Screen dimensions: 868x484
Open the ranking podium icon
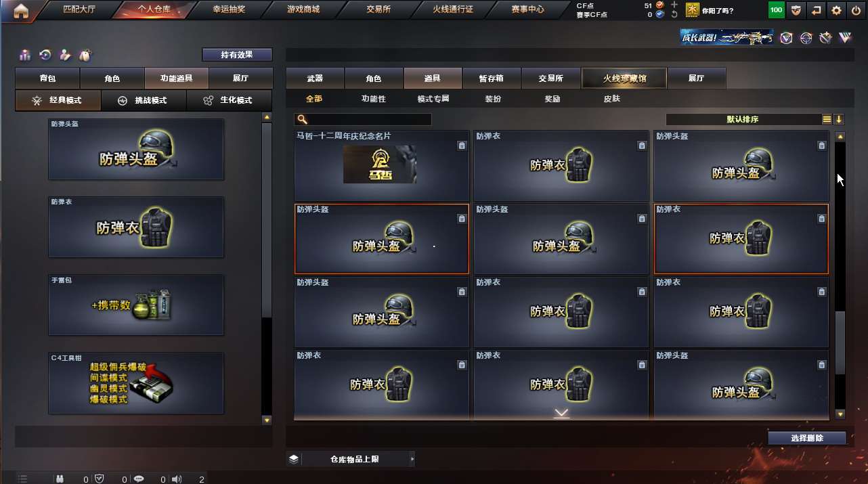(x=25, y=56)
